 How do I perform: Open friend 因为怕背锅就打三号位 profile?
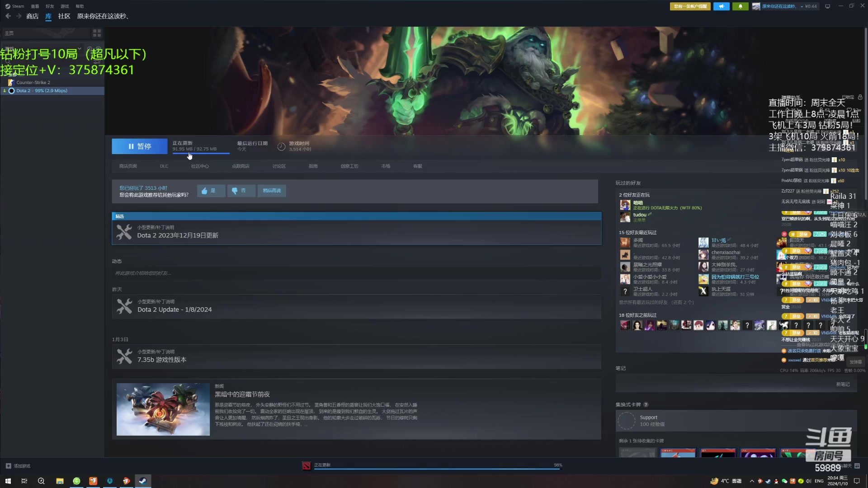(x=735, y=277)
